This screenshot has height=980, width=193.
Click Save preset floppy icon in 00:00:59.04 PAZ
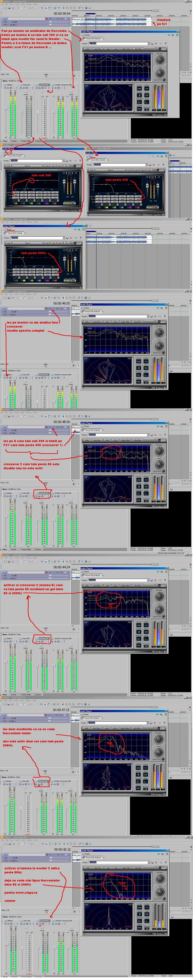pos(152,43)
